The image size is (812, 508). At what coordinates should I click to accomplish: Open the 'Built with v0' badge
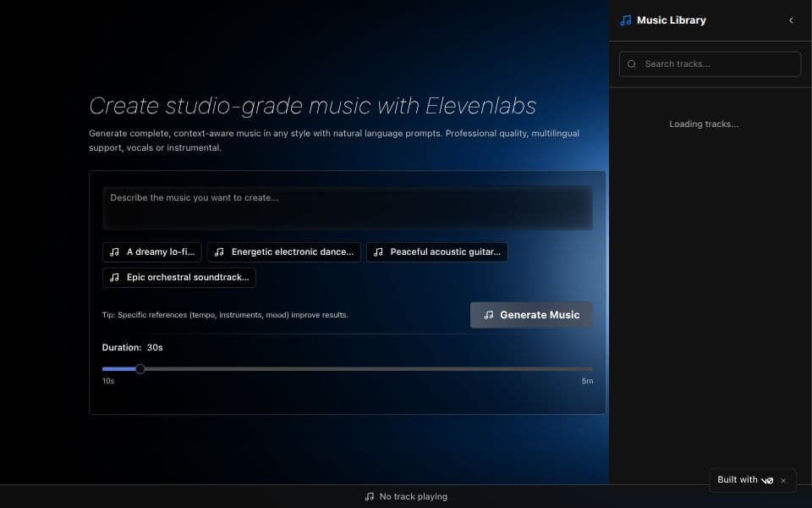(x=745, y=480)
